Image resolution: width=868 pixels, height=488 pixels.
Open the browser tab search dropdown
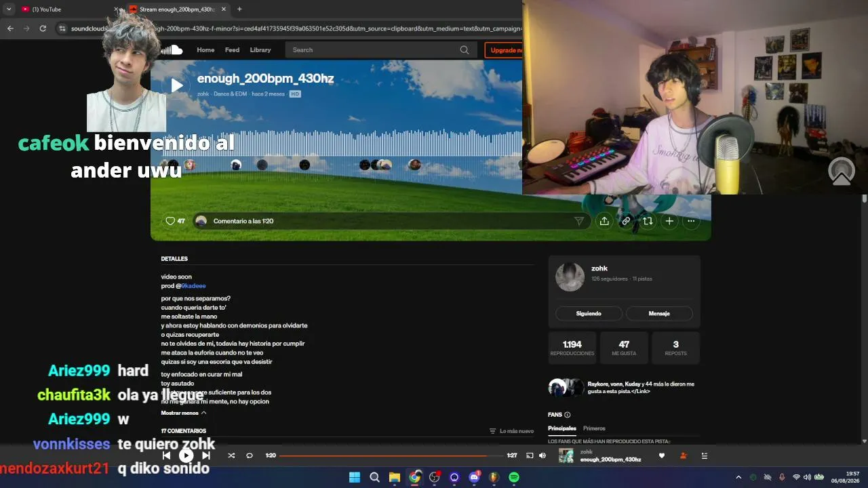tap(9, 9)
